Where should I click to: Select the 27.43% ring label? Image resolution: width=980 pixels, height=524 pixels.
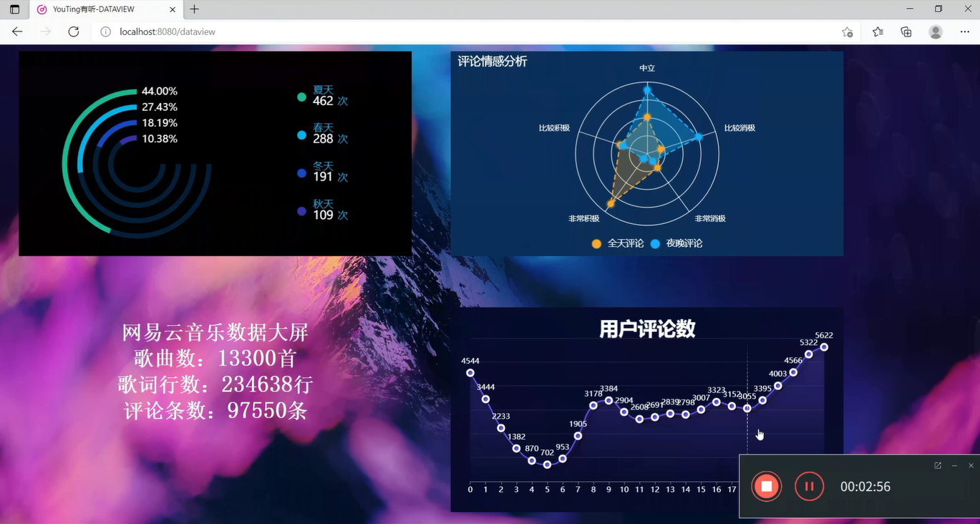160,107
